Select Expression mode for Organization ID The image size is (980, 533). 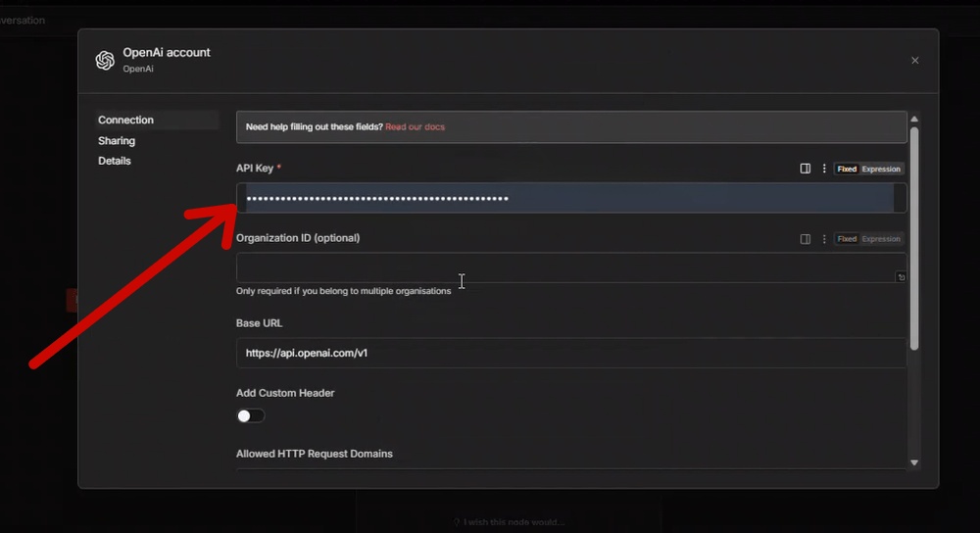[x=881, y=239]
